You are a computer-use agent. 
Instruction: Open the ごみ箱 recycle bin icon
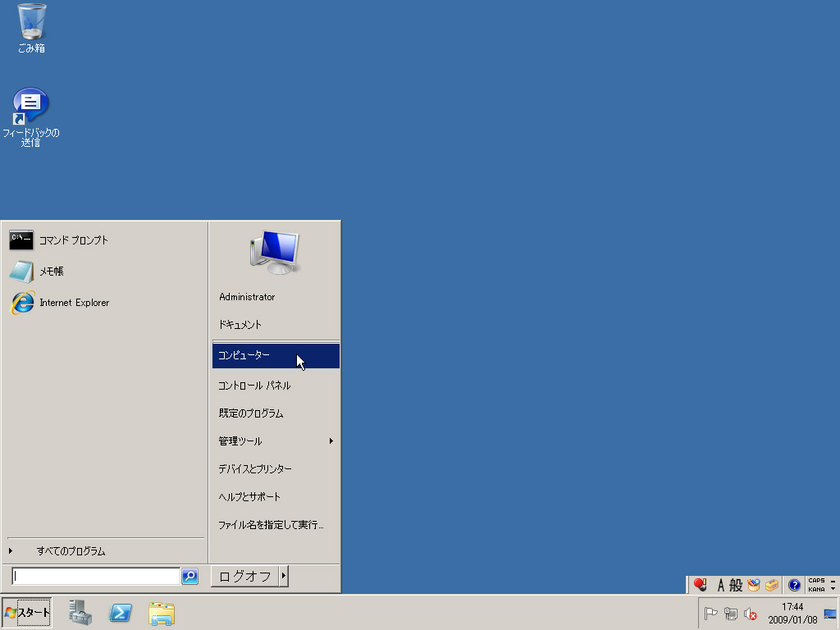(x=32, y=29)
